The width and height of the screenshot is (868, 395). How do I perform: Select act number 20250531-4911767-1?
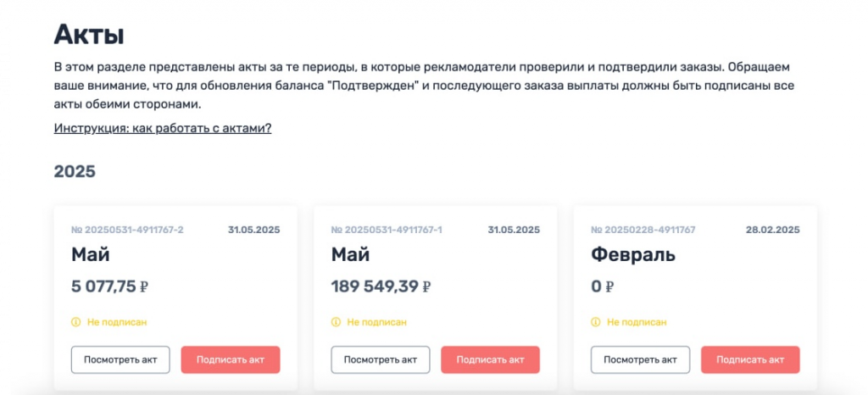(387, 230)
